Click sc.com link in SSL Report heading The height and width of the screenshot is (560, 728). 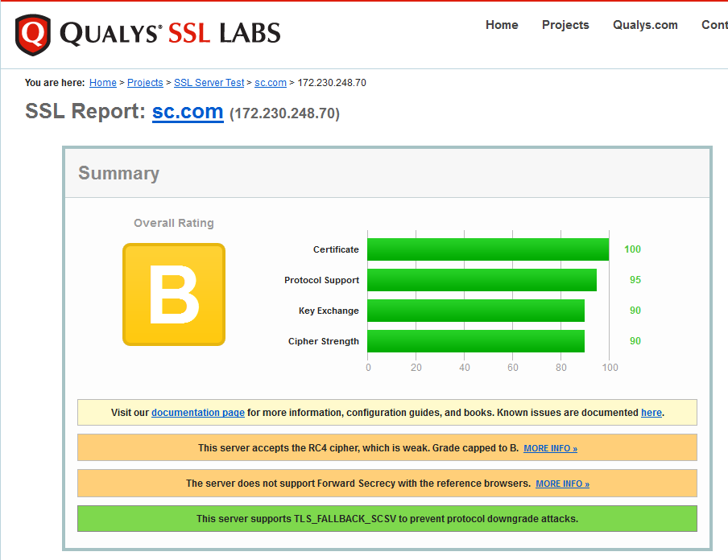click(188, 112)
